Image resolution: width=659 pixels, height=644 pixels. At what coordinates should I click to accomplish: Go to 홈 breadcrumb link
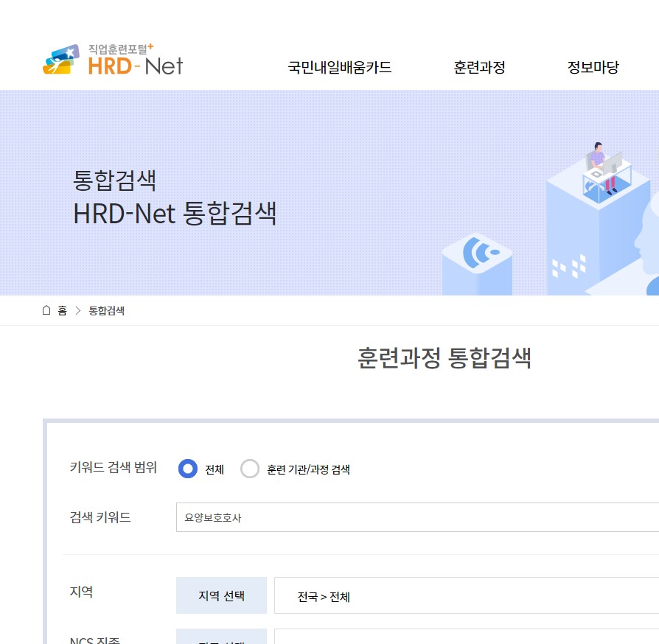(62, 310)
